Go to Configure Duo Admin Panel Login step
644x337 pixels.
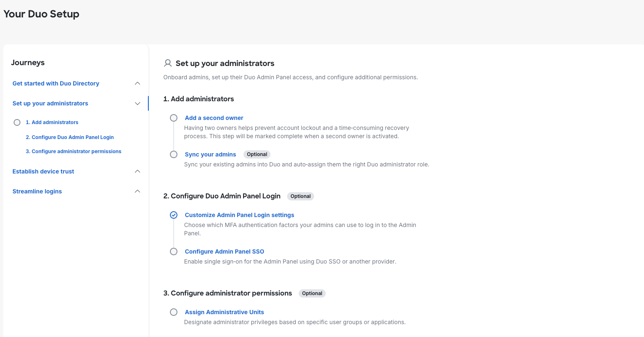[x=69, y=137]
